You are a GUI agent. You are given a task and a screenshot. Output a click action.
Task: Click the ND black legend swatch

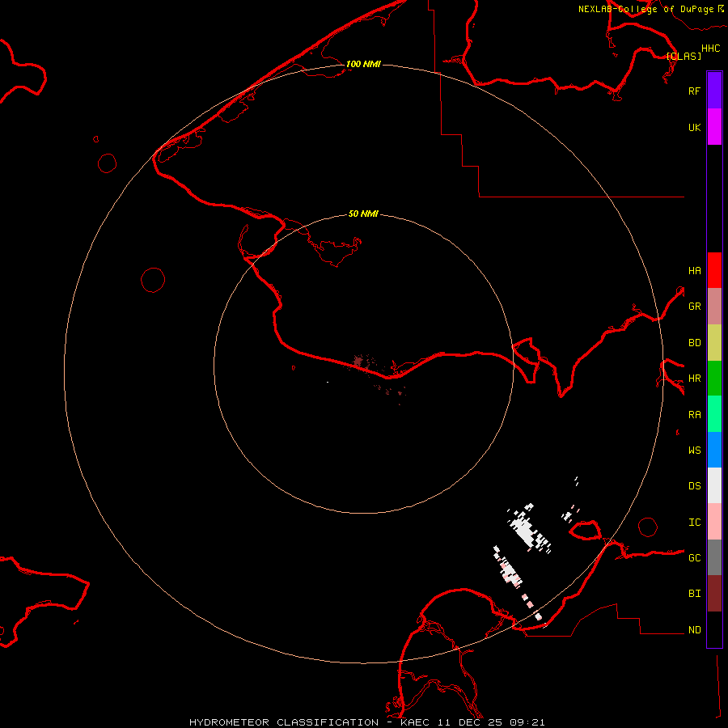714,629
